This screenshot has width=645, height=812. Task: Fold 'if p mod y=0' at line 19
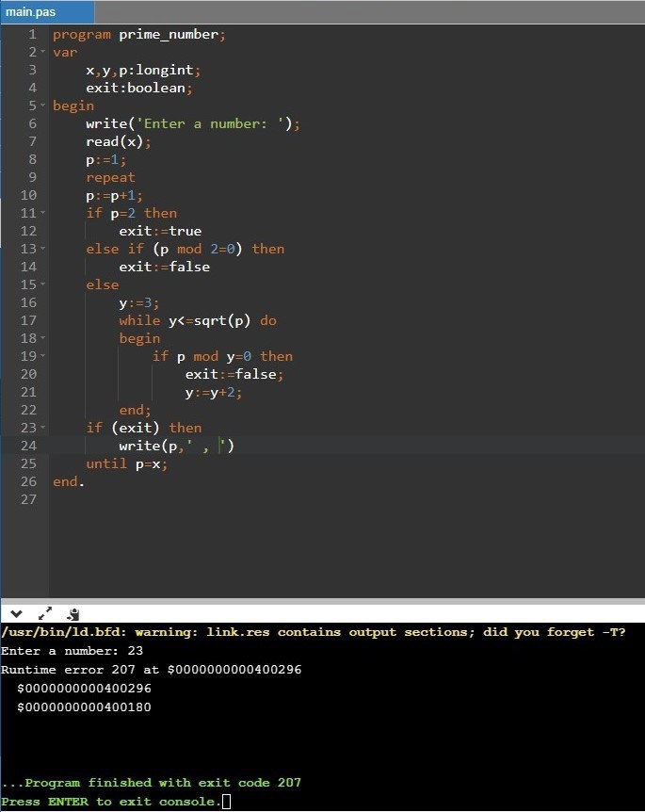click(44, 356)
